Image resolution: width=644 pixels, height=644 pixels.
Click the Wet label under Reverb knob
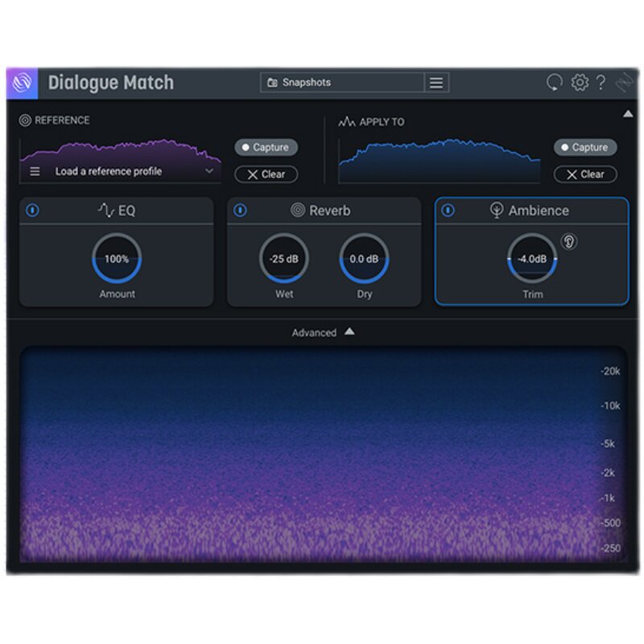tap(284, 294)
